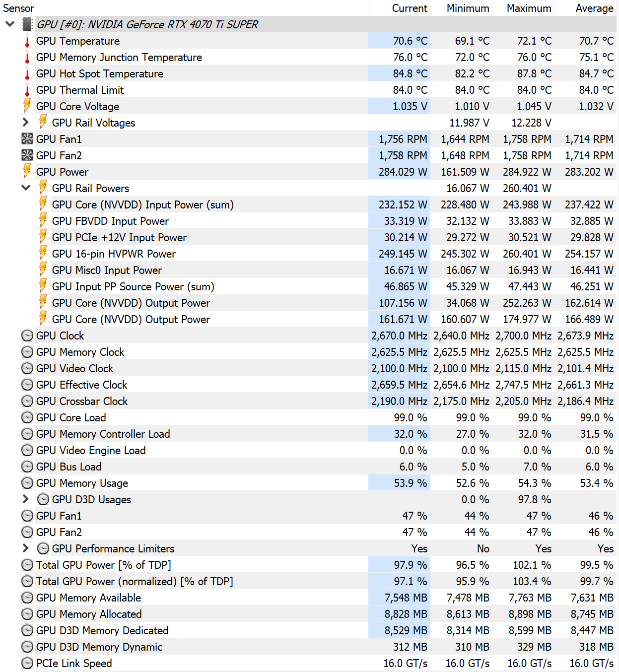
Task: Click thermometer icon beside GPU Temperature
Action: pyautogui.click(x=27, y=41)
